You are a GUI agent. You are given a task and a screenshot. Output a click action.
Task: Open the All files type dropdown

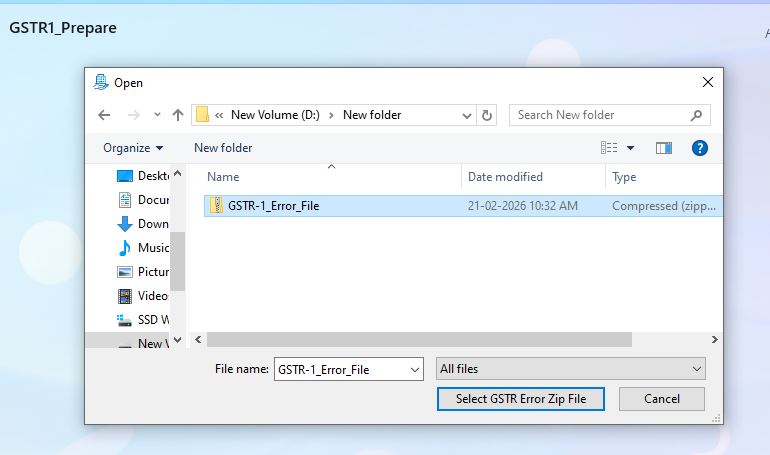(570, 369)
